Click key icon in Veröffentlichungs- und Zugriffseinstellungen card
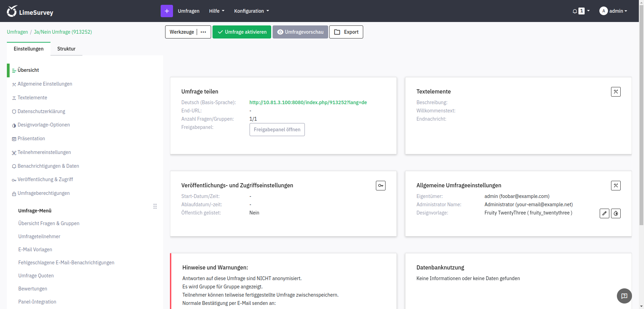 tap(380, 186)
